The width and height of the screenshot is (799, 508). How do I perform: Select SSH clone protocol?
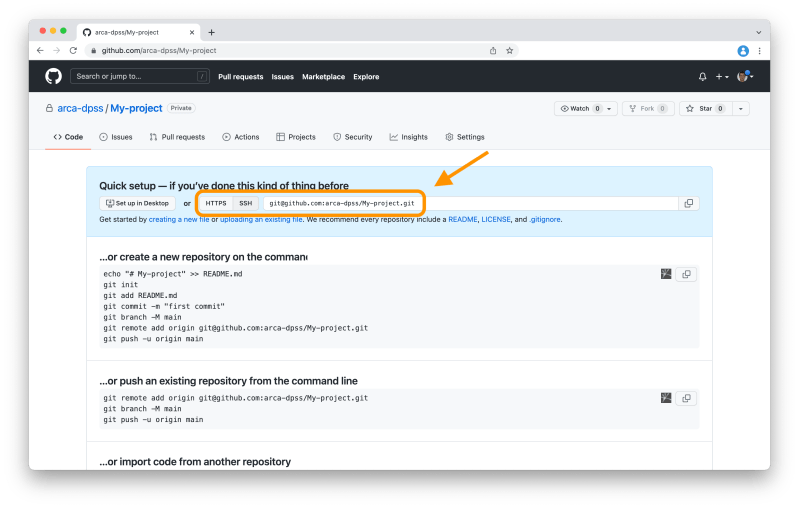pos(246,203)
